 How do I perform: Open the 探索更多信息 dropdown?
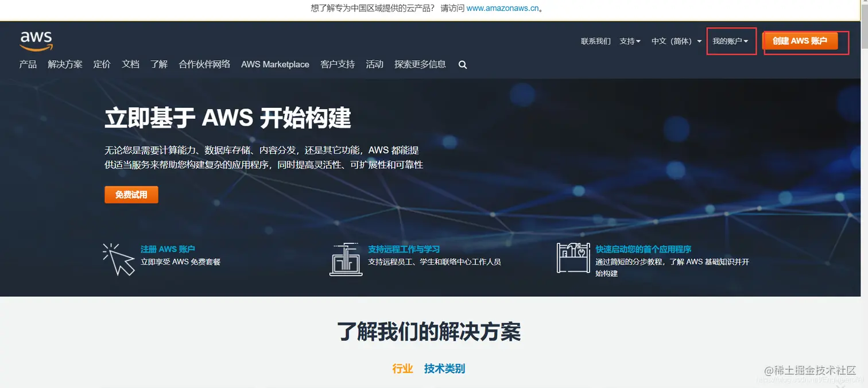[x=419, y=64]
